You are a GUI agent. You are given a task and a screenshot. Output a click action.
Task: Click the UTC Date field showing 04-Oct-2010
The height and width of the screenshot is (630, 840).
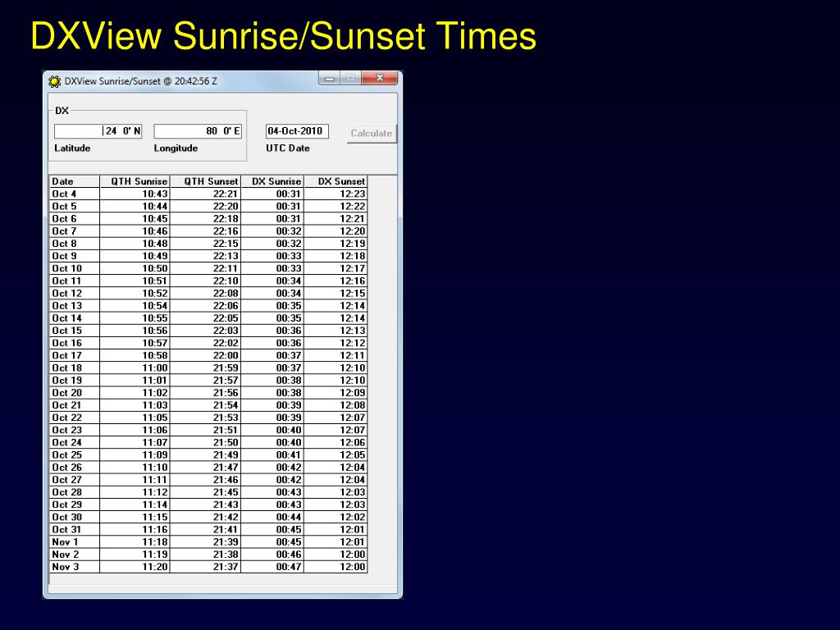click(297, 131)
